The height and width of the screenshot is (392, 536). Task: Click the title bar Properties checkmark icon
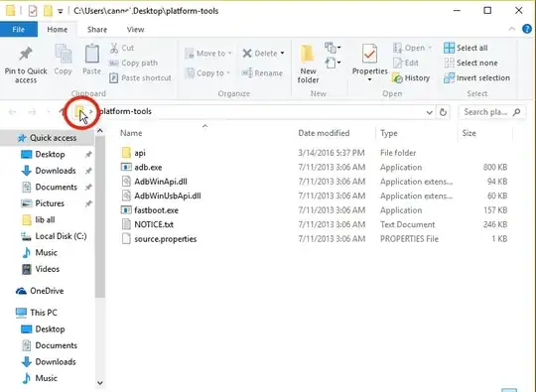tap(33, 11)
